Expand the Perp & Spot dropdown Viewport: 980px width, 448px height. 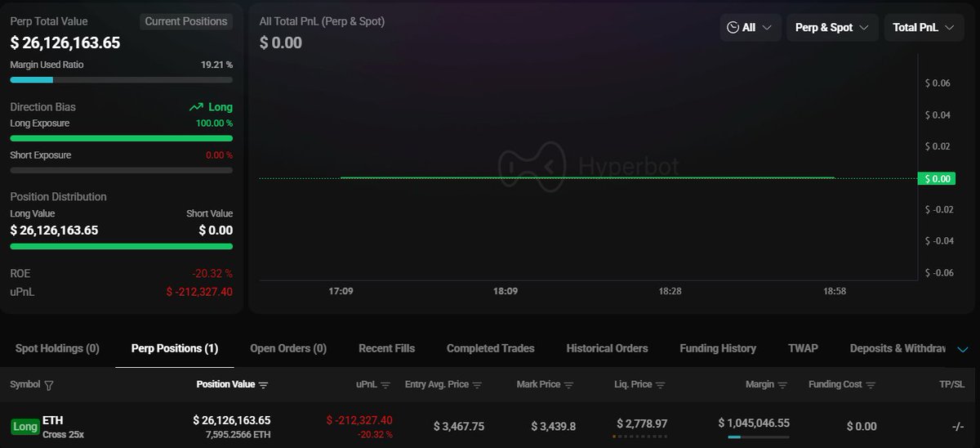pyautogui.click(x=832, y=28)
